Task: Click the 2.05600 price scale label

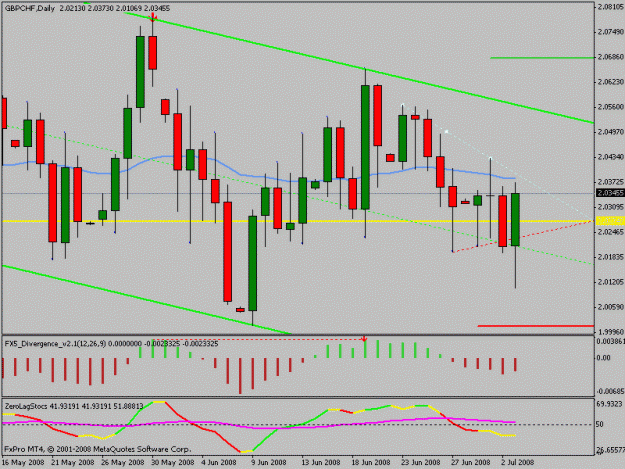Action: pos(611,107)
